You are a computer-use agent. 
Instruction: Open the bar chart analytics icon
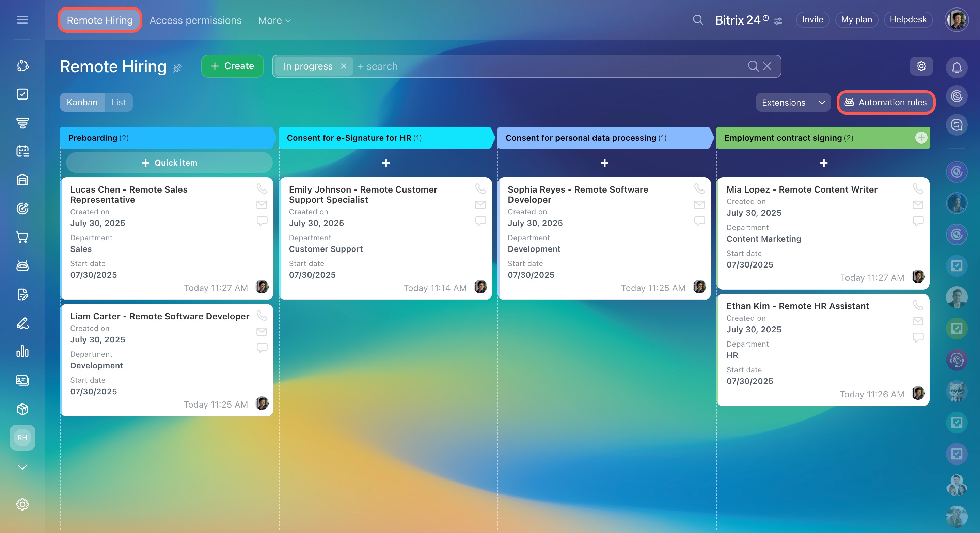coord(22,351)
